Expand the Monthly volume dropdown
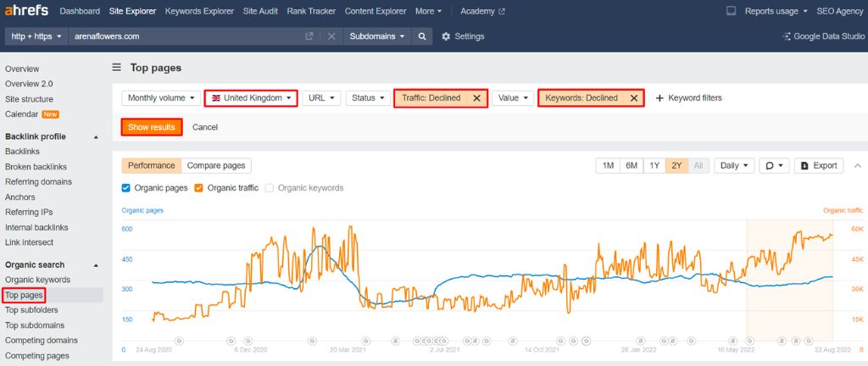 tap(161, 98)
